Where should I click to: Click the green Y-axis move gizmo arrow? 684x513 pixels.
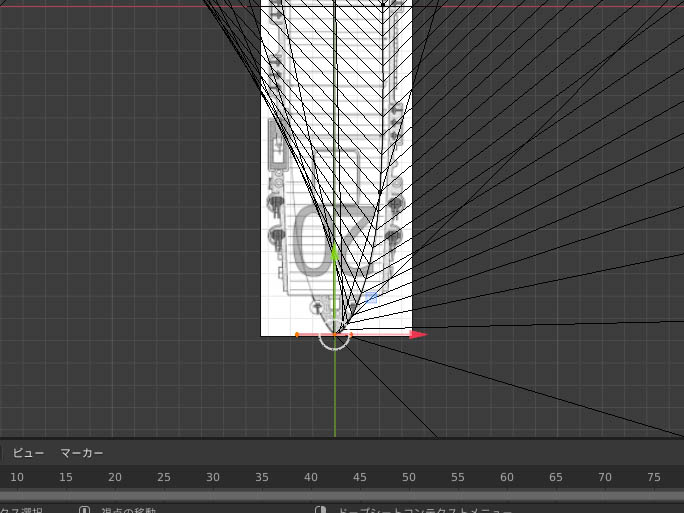point(335,252)
